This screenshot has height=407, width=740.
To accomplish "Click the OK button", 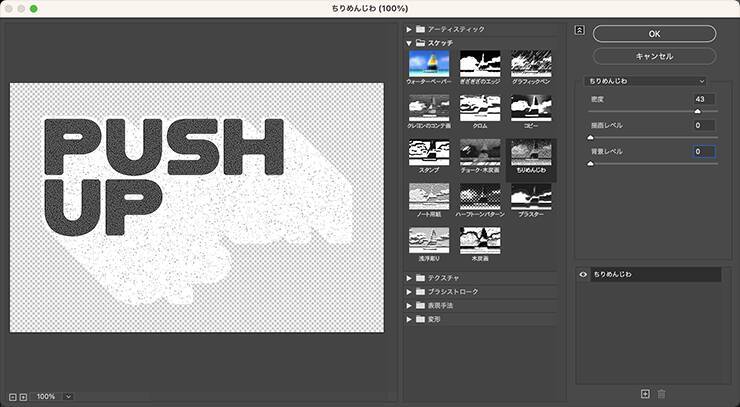I will (x=654, y=34).
